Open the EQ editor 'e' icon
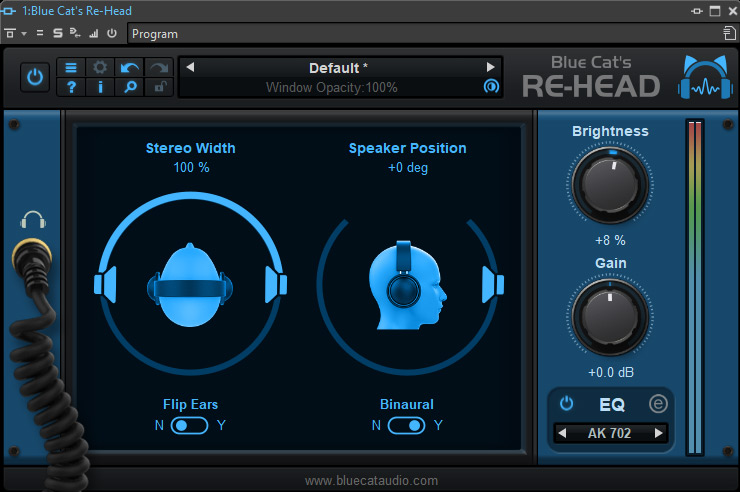The image size is (740, 492). pyautogui.click(x=658, y=404)
